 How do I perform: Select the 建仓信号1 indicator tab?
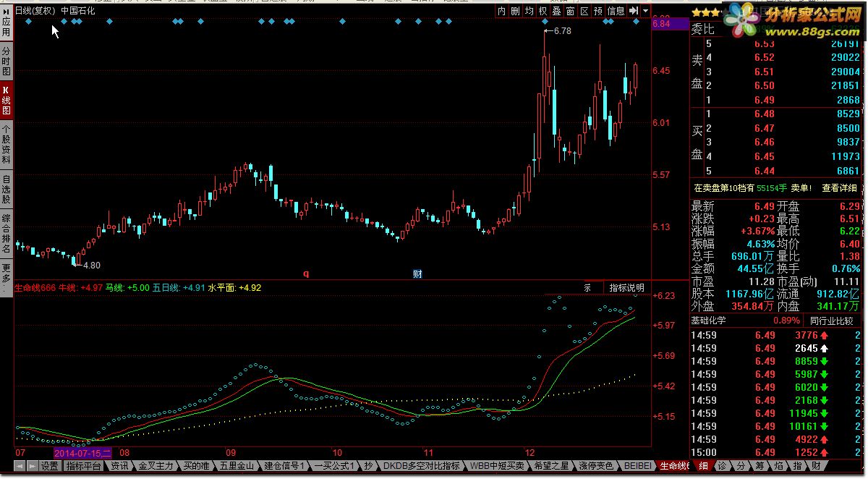[285, 466]
